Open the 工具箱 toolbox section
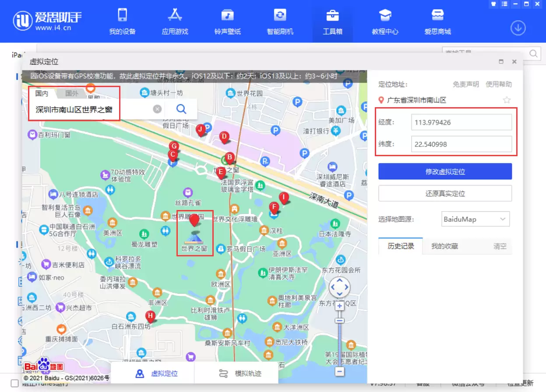This screenshot has width=546, height=392. (332, 21)
